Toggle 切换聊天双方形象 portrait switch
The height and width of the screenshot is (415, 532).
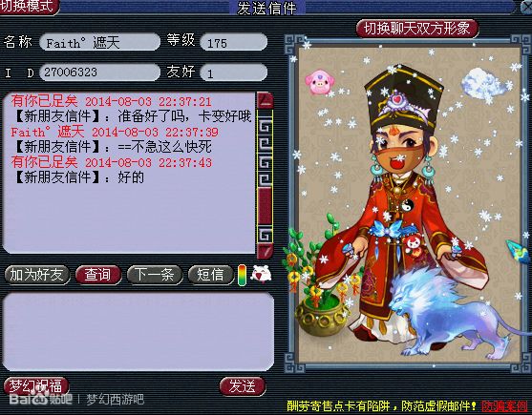click(417, 29)
